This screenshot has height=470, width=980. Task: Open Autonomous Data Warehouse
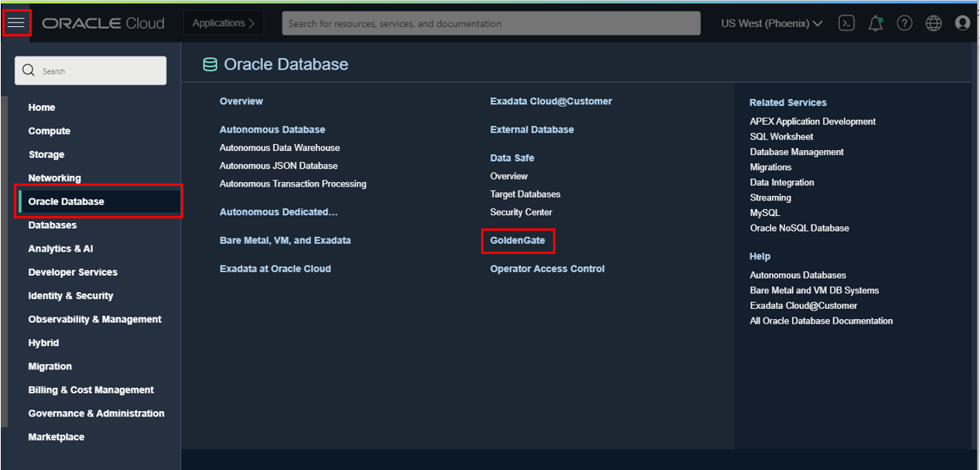pos(280,148)
